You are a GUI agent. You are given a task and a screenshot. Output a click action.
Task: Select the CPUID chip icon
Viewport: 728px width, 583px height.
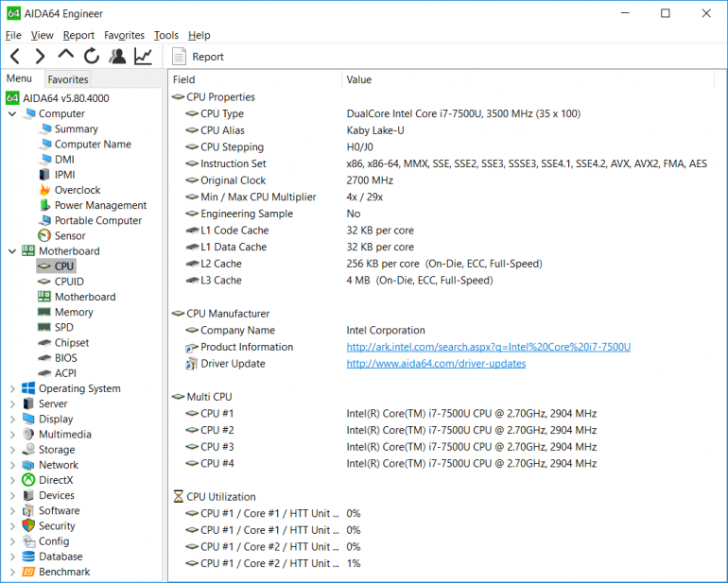point(44,282)
